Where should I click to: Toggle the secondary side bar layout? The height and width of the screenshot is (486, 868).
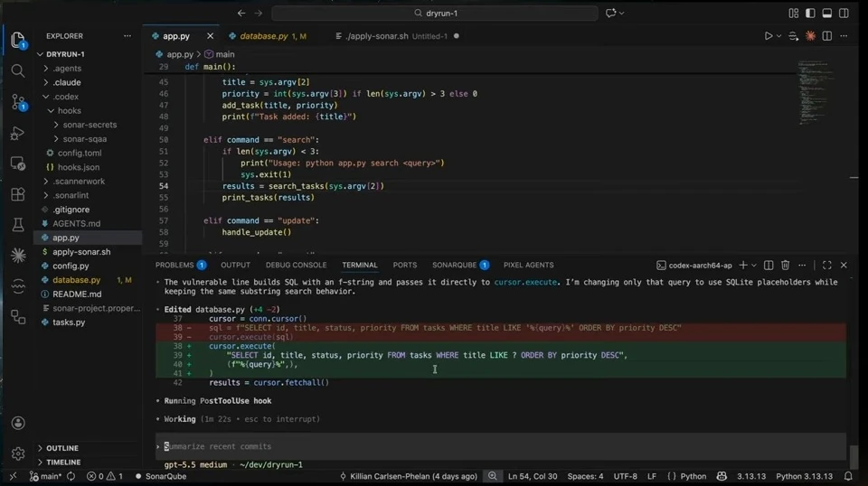tap(844, 13)
